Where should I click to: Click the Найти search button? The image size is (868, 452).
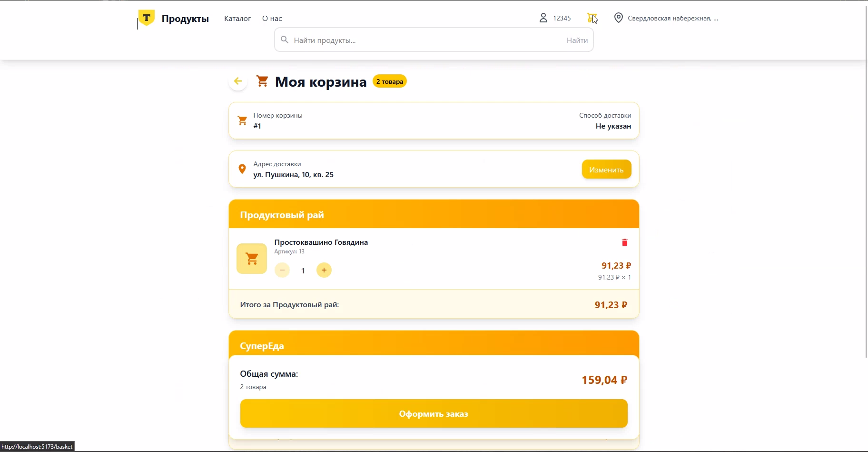[x=577, y=40]
